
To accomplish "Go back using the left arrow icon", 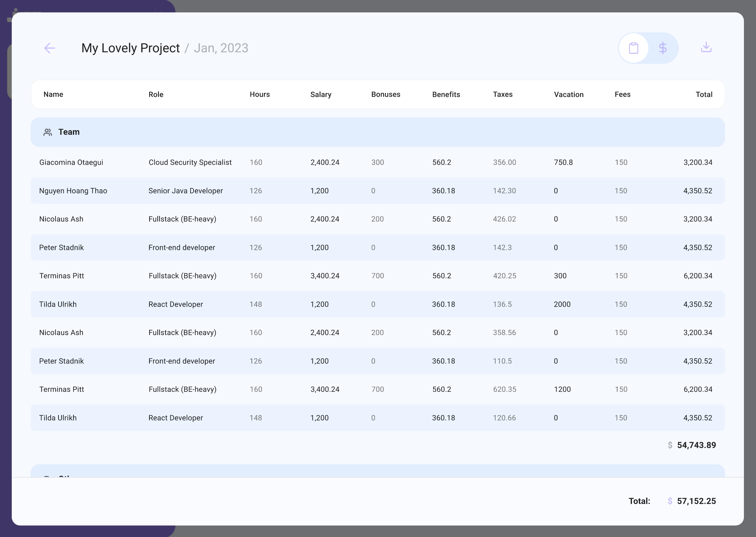I will point(50,48).
